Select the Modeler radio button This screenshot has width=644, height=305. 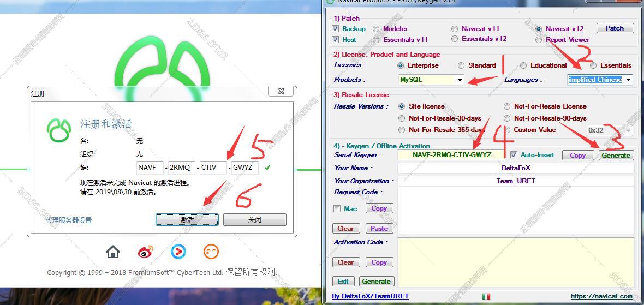376,29
